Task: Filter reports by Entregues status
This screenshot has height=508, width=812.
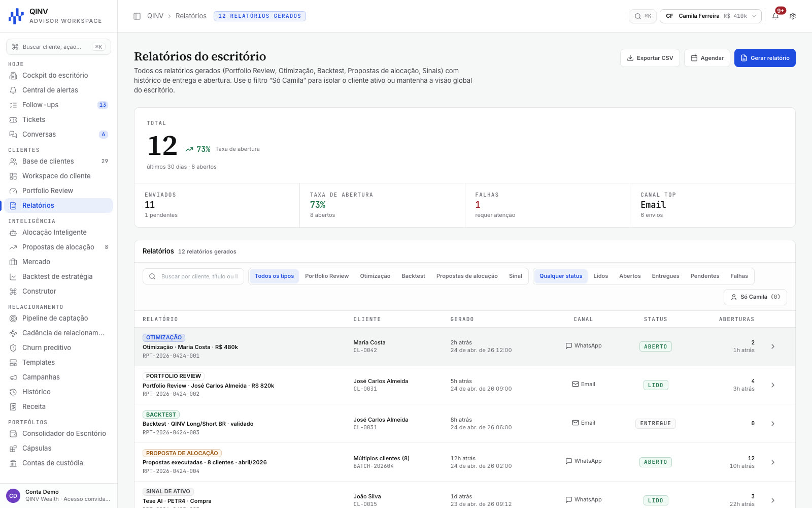Action: (665, 276)
